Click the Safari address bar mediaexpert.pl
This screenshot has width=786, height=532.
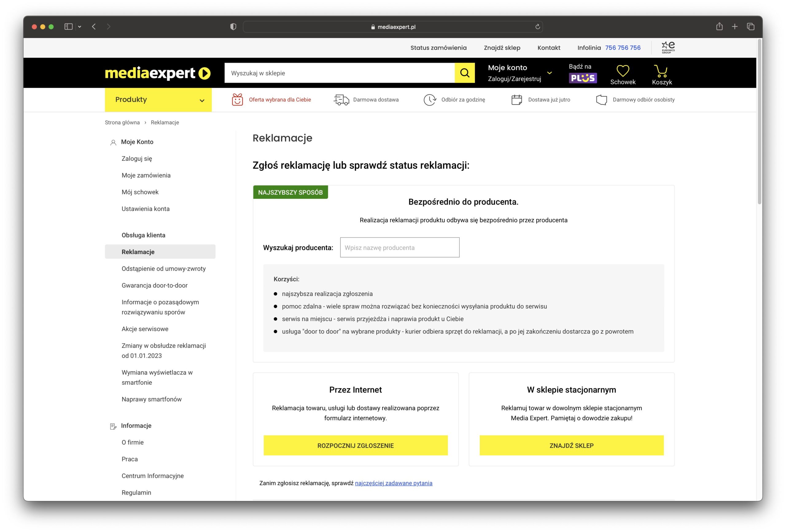click(x=393, y=27)
